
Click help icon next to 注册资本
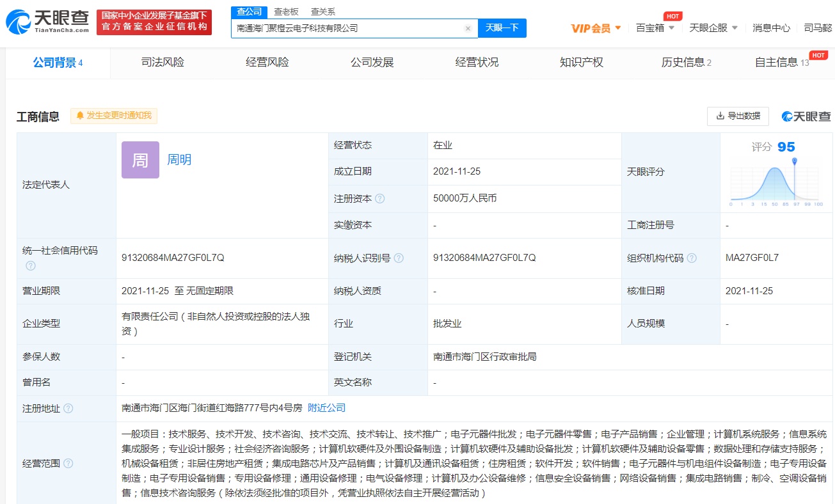[x=380, y=199]
